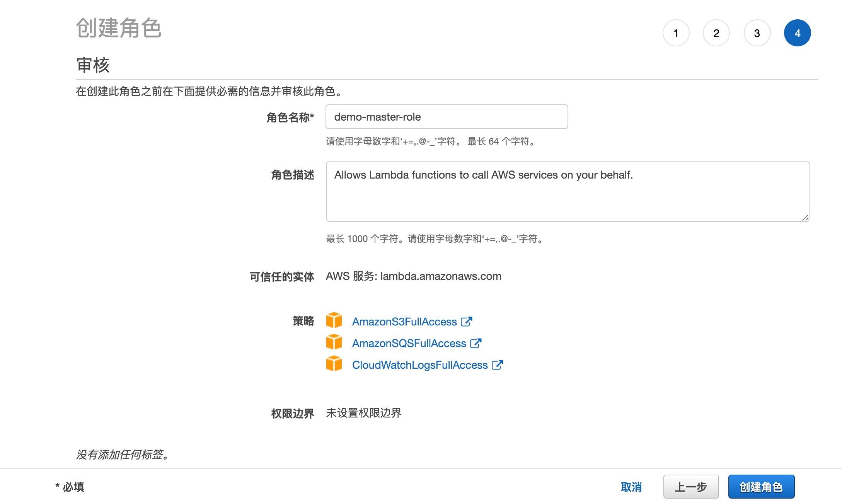This screenshot has width=842, height=504.
Task: Select the highlighted step 4 circle
Action: pos(797,33)
